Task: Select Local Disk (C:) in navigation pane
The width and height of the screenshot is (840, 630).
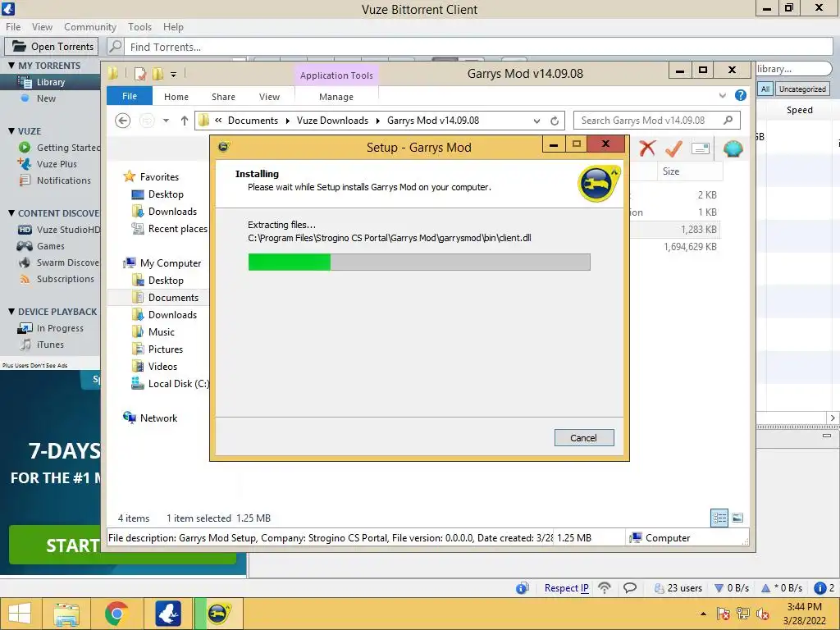Action: 178,384
